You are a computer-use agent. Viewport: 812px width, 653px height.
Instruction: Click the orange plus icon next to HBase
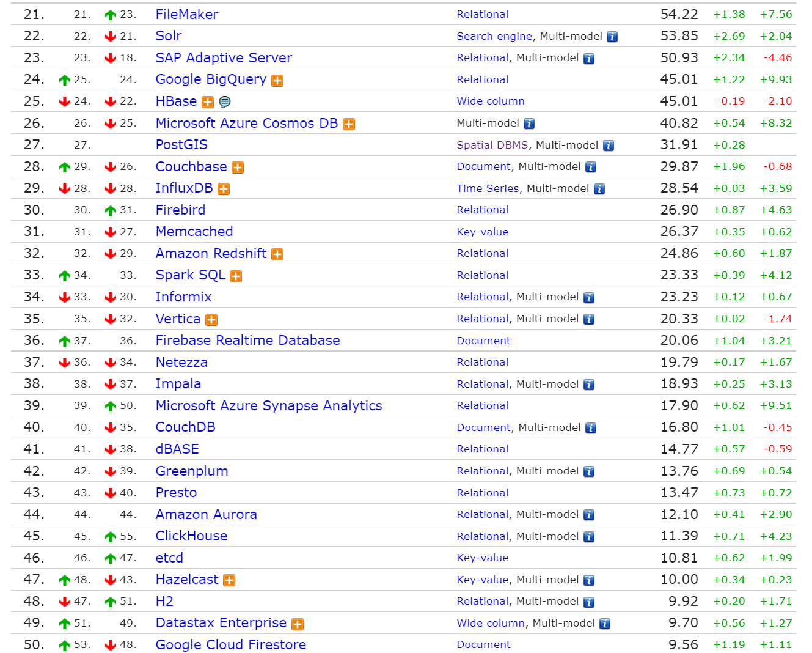208,102
